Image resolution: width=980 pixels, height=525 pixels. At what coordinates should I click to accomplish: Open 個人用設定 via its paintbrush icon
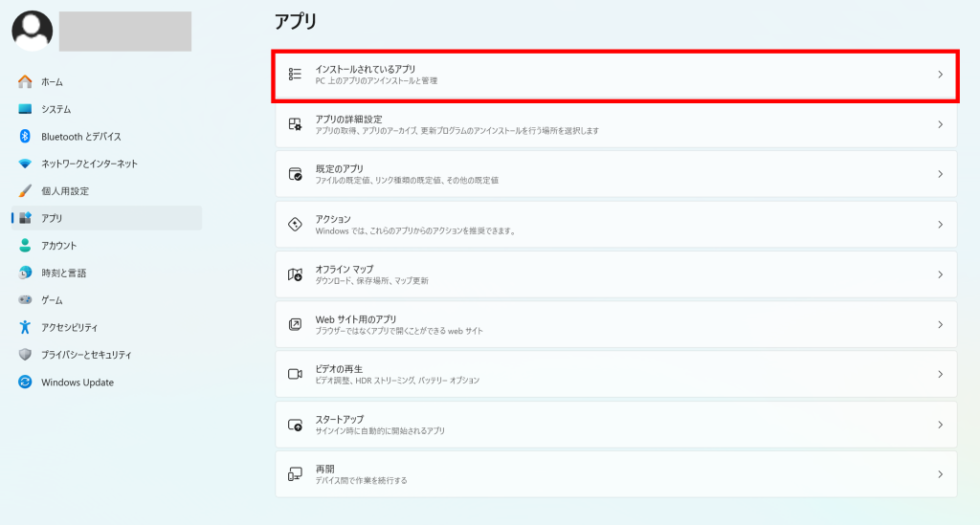25,190
